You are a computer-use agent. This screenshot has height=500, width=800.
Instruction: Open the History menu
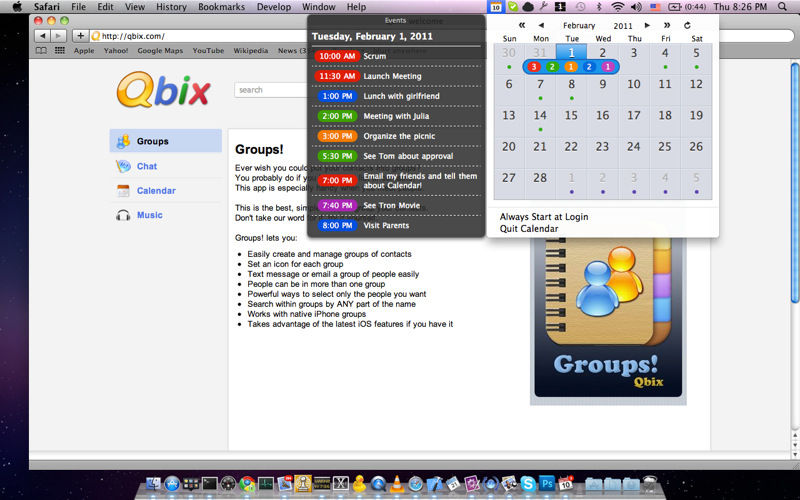click(171, 7)
